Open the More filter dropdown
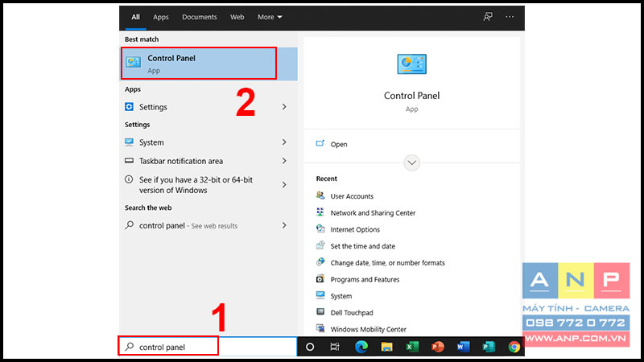 click(x=270, y=17)
